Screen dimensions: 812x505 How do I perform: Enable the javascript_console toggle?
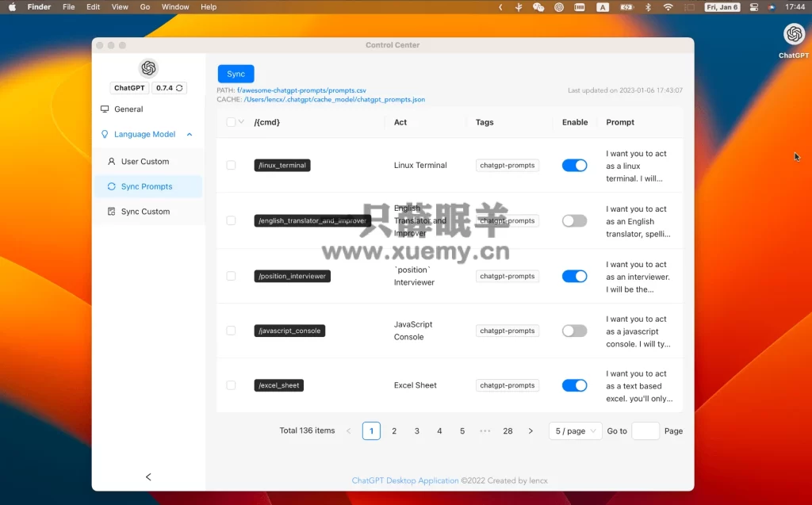point(574,331)
